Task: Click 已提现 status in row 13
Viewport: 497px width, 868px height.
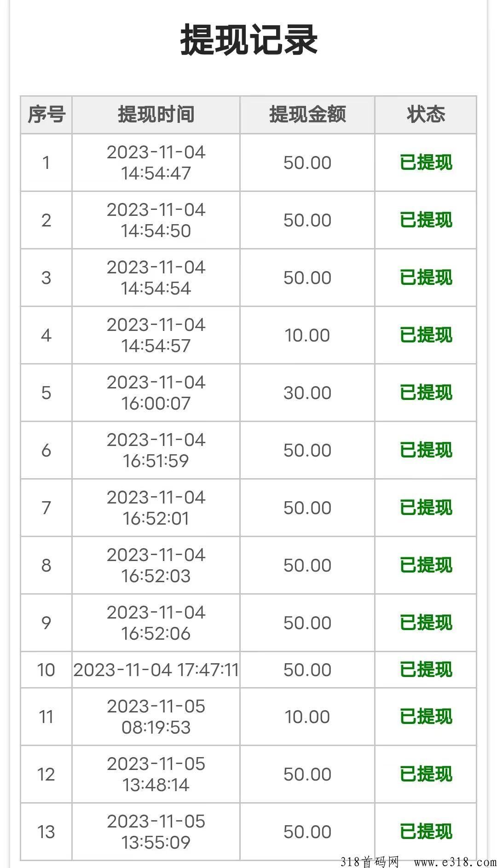Action: point(426,832)
